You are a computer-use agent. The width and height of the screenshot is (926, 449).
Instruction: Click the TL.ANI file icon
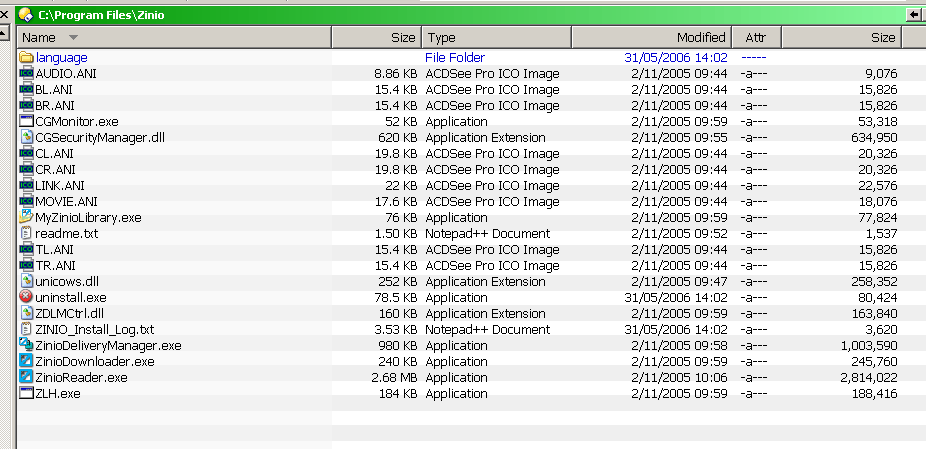(x=26, y=249)
